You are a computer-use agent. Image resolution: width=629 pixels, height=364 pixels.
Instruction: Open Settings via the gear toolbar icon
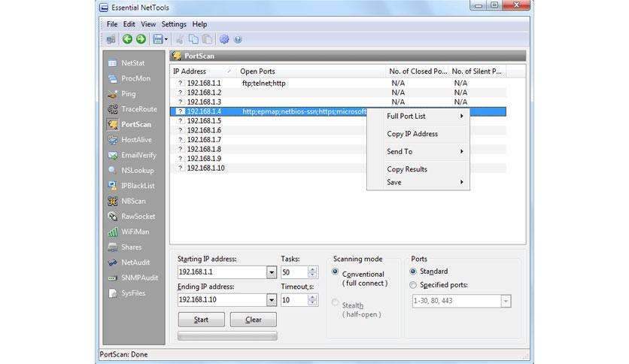(x=224, y=39)
